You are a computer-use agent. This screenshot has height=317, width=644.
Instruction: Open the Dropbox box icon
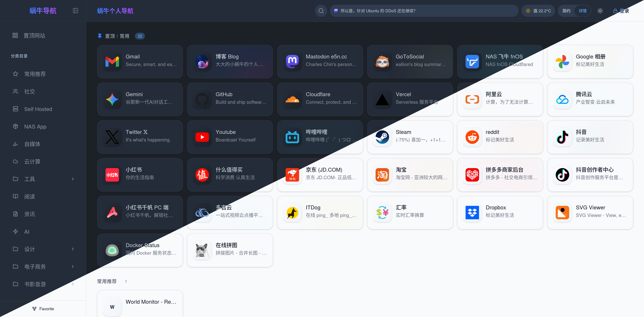pyautogui.click(x=472, y=213)
